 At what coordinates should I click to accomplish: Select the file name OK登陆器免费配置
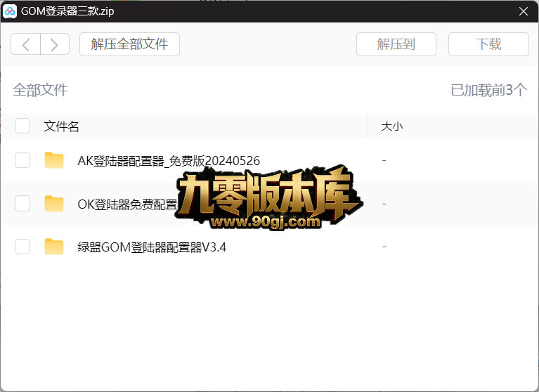click(127, 204)
